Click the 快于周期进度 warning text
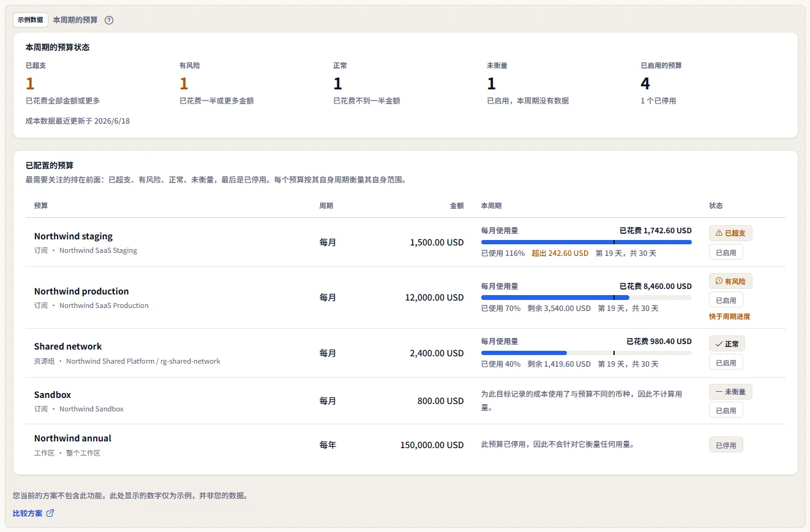The height and width of the screenshot is (532, 810). 729,317
